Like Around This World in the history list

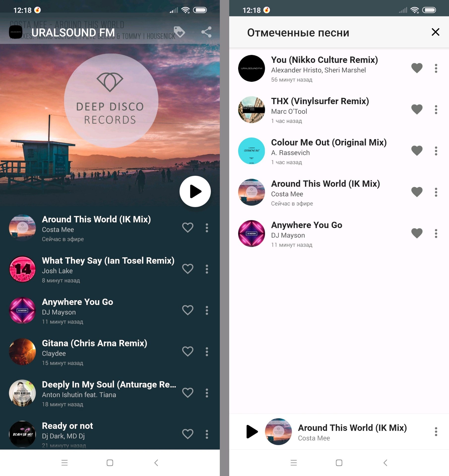click(x=188, y=228)
